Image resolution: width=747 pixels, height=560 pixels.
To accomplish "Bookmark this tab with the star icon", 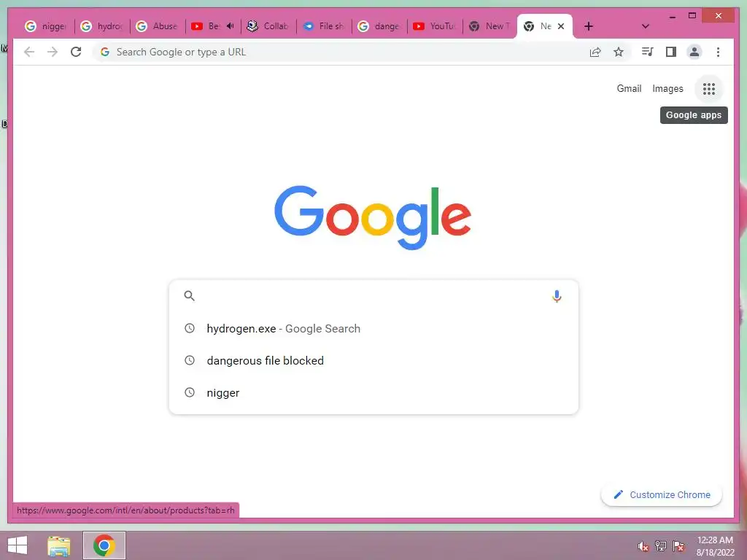I will click(x=619, y=52).
